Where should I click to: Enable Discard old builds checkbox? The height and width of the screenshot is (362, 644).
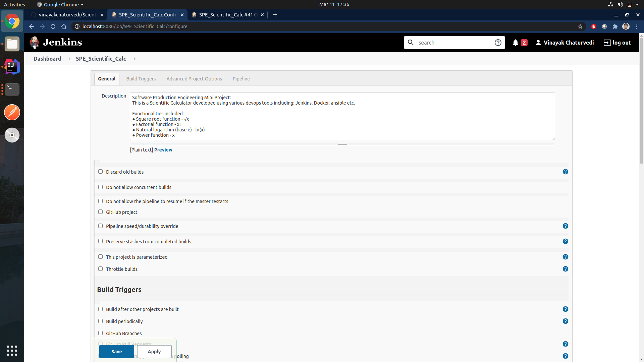point(100,172)
